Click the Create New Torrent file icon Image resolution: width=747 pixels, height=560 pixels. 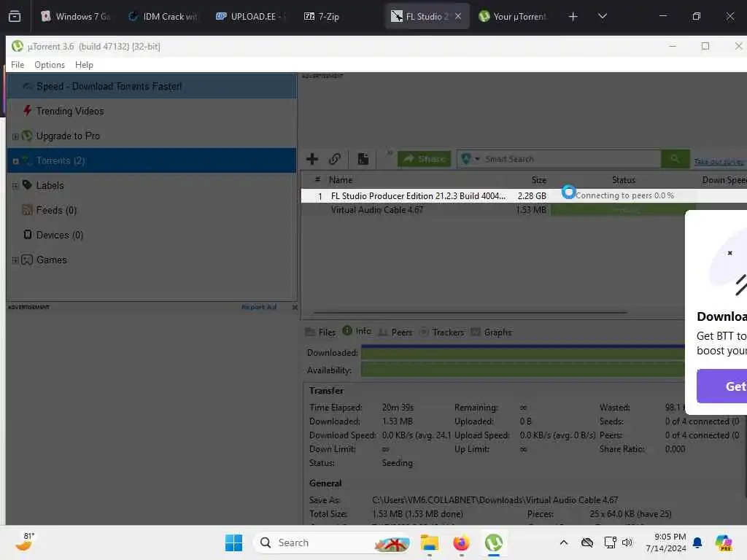click(363, 159)
